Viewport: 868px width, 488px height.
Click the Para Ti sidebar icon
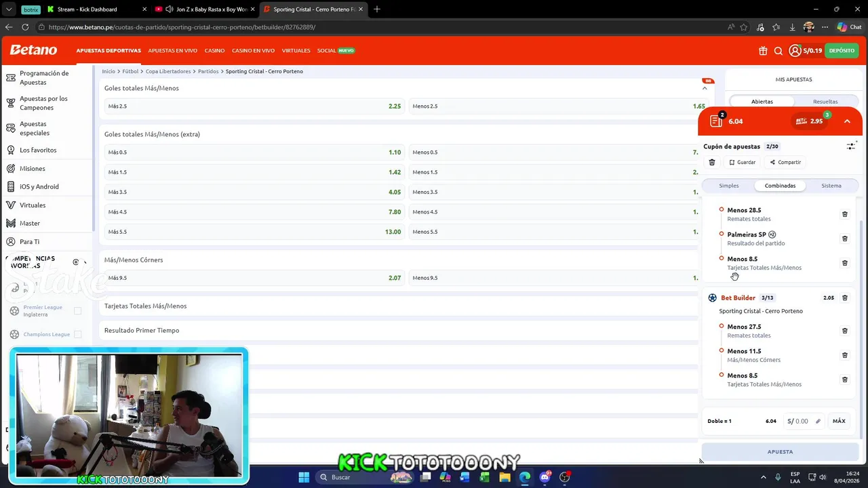tap(11, 242)
